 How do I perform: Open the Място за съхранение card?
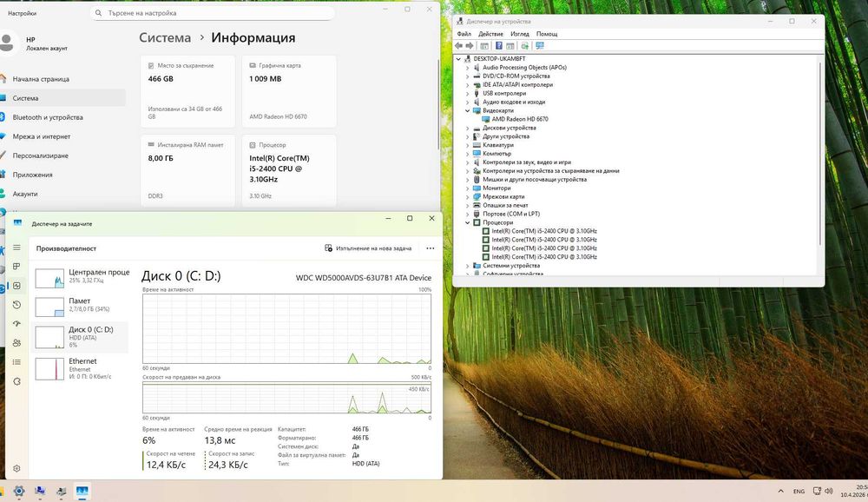coord(187,91)
